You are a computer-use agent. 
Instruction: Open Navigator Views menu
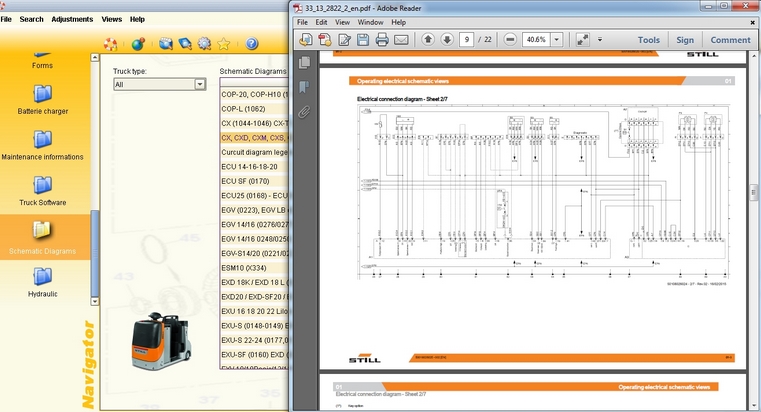tap(112, 19)
